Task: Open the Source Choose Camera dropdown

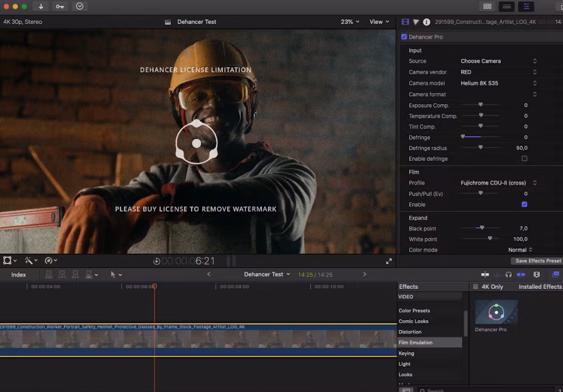Action: pos(499,61)
